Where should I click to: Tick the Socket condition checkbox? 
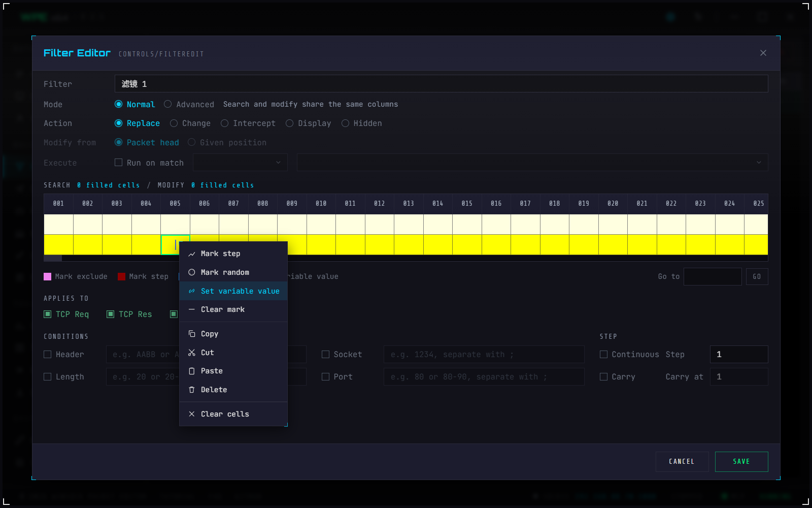point(325,355)
